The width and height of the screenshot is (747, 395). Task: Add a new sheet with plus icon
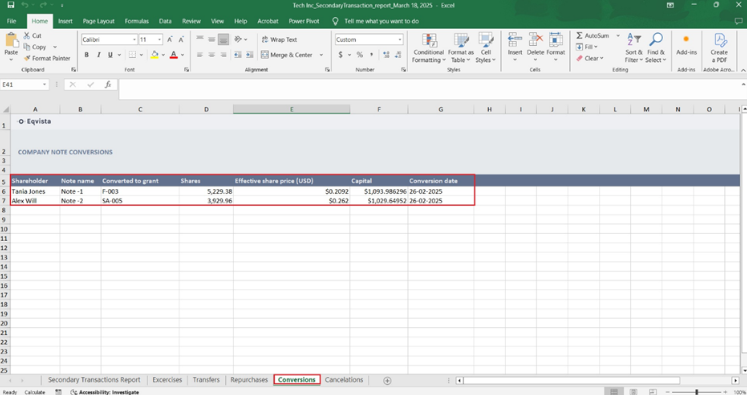click(x=387, y=380)
